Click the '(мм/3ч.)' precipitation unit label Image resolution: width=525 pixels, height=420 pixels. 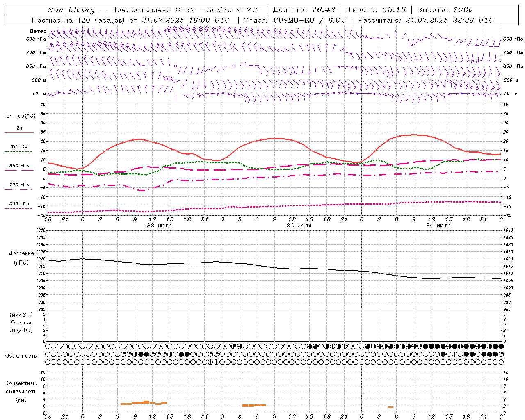point(21,315)
